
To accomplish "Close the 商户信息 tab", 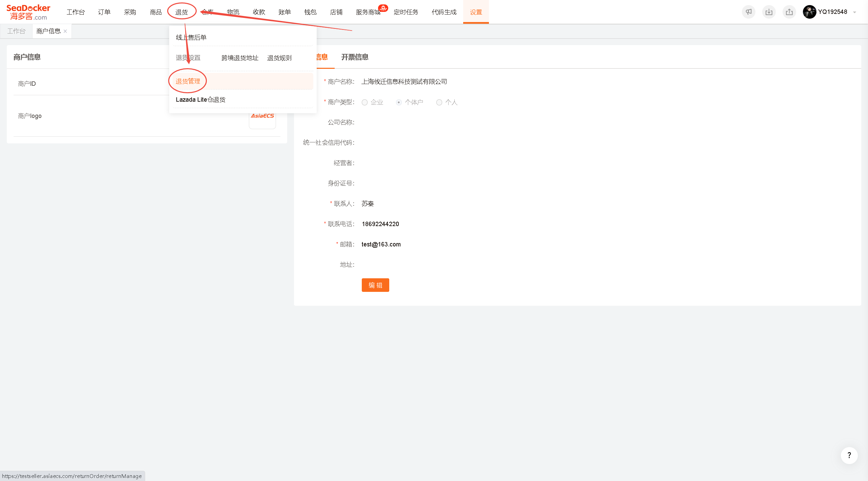I will 65,31.
